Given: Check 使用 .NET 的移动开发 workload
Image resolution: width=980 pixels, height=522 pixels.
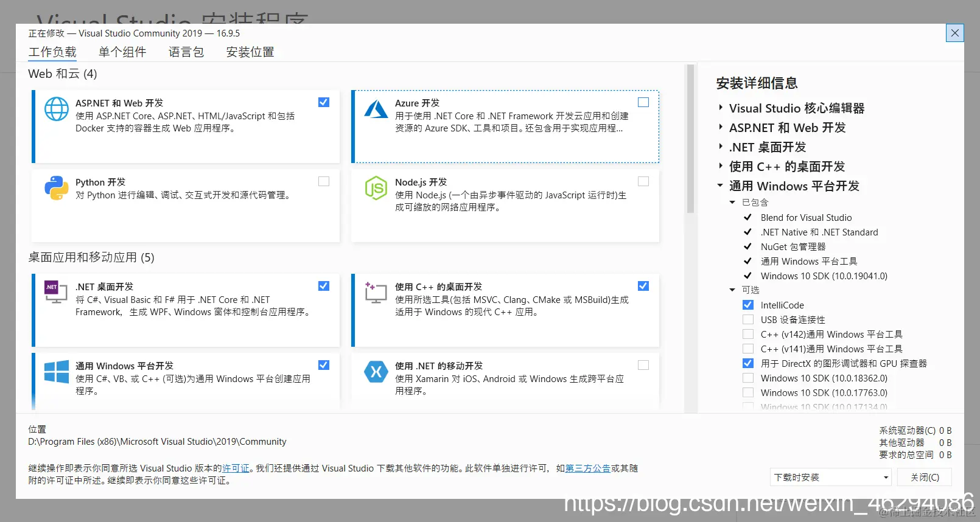Looking at the screenshot, I should (x=643, y=365).
